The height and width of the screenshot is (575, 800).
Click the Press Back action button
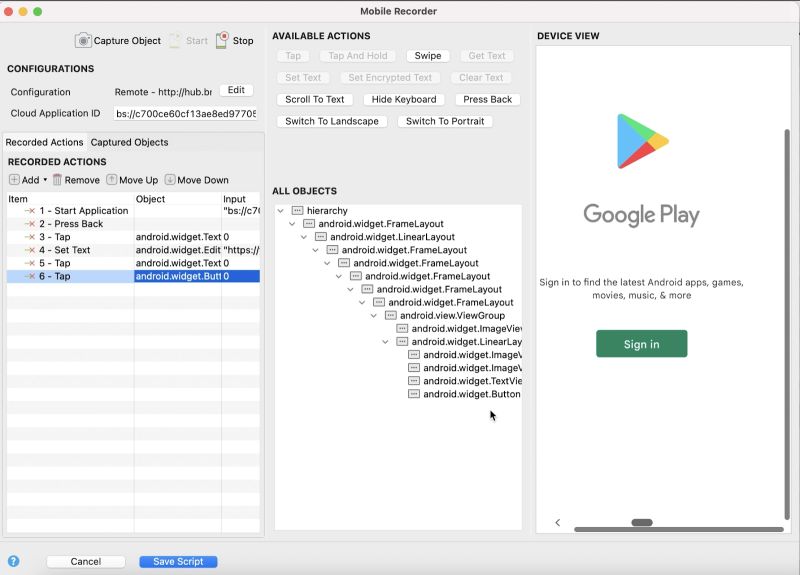[487, 99]
